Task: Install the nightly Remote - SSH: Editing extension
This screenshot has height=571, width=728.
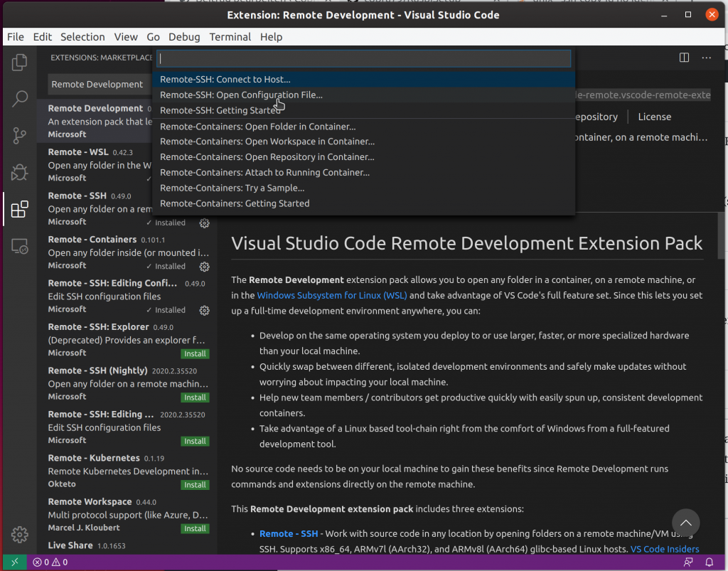Action: [x=195, y=441]
